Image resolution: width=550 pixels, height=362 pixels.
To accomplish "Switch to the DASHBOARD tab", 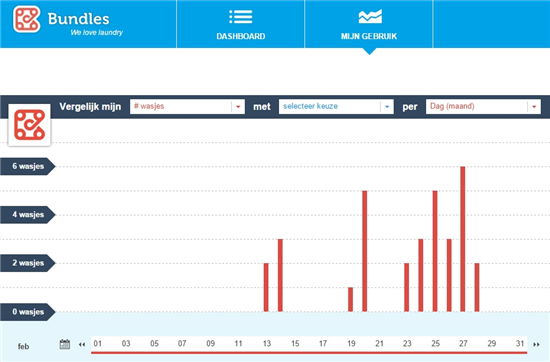I will click(x=241, y=24).
